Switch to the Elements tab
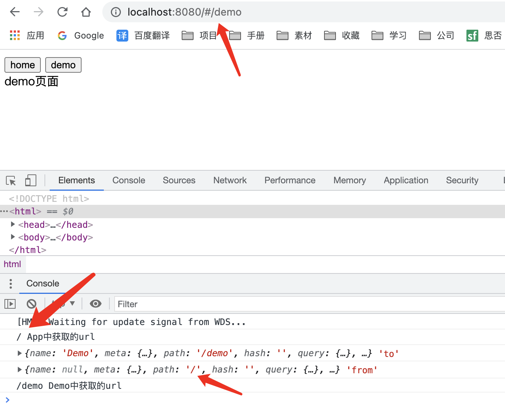 (x=77, y=180)
